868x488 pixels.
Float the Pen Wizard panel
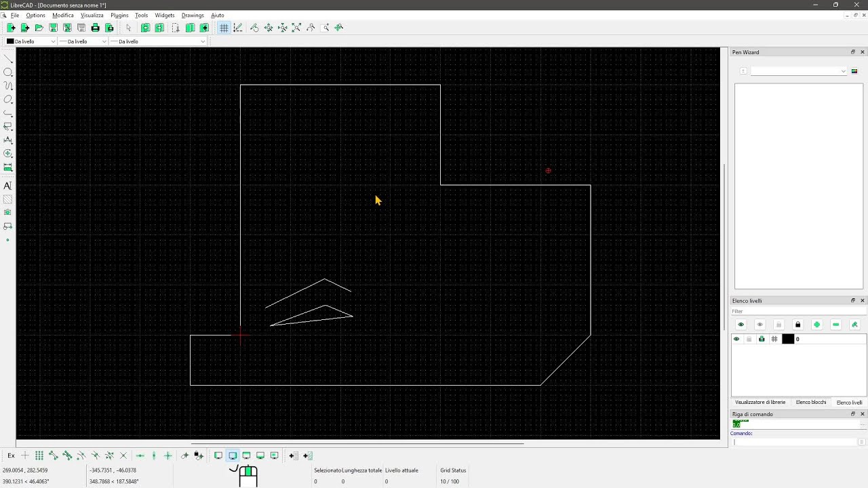853,52
